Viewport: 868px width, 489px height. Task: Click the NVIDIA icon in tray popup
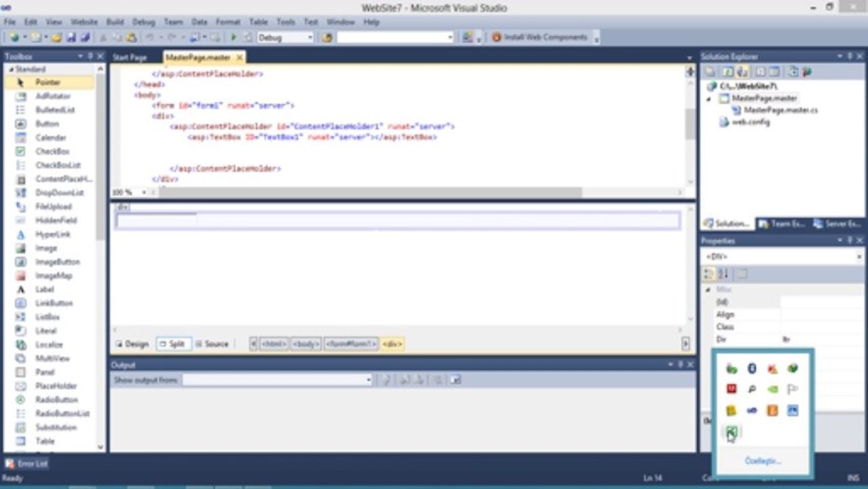(x=772, y=390)
